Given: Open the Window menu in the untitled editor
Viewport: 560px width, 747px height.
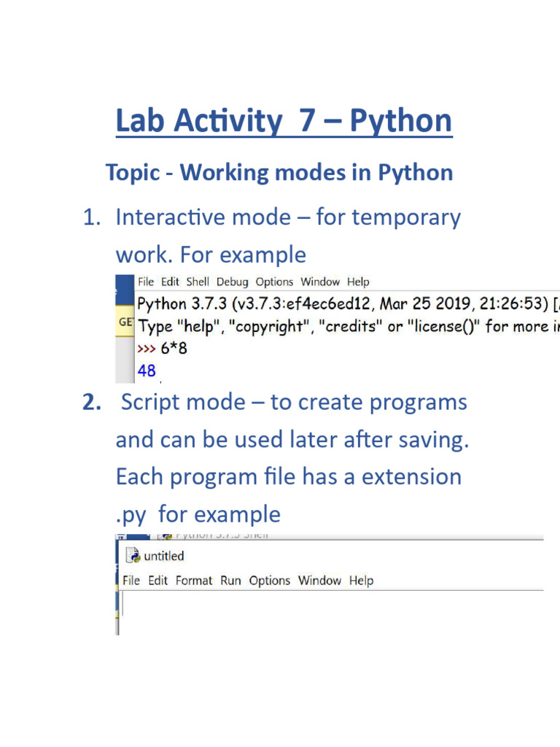Looking at the screenshot, I should tap(319, 581).
